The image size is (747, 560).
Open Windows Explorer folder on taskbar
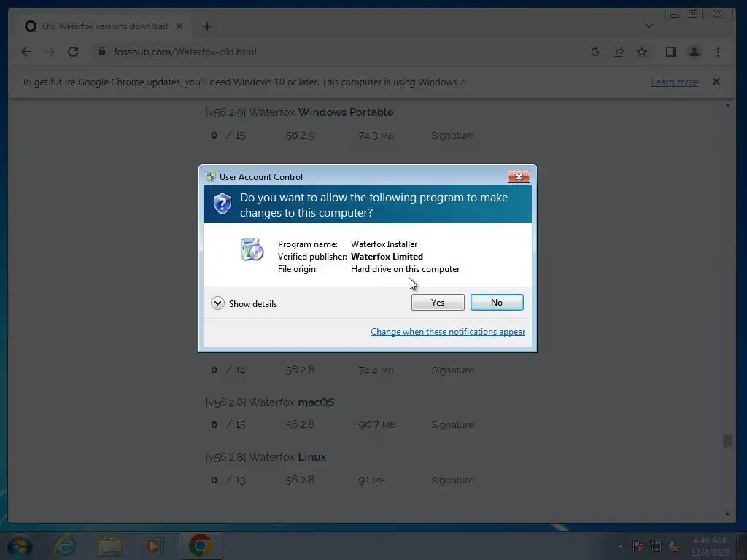tap(110, 545)
